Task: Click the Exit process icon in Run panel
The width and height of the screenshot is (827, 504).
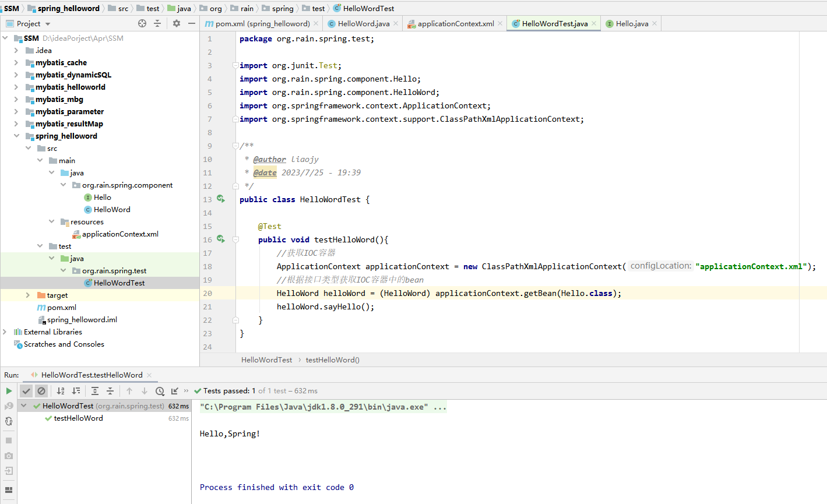Action: pos(9,471)
